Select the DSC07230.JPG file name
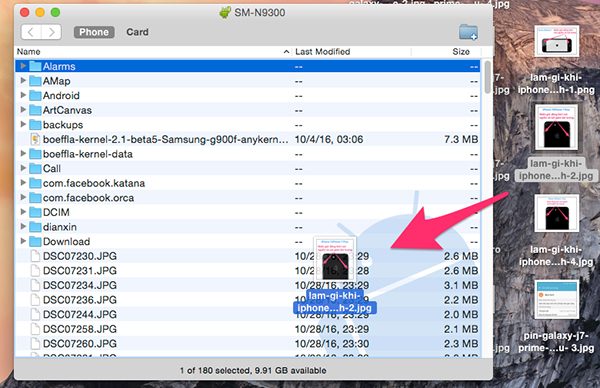Screen dimensions: 600x388 (x=80, y=256)
